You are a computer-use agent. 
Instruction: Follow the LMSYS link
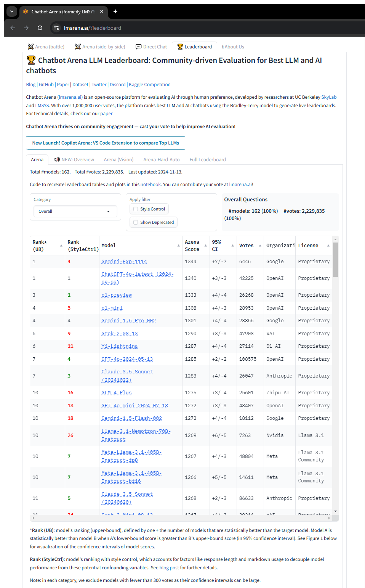pyautogui.click(x=42, y=106)
